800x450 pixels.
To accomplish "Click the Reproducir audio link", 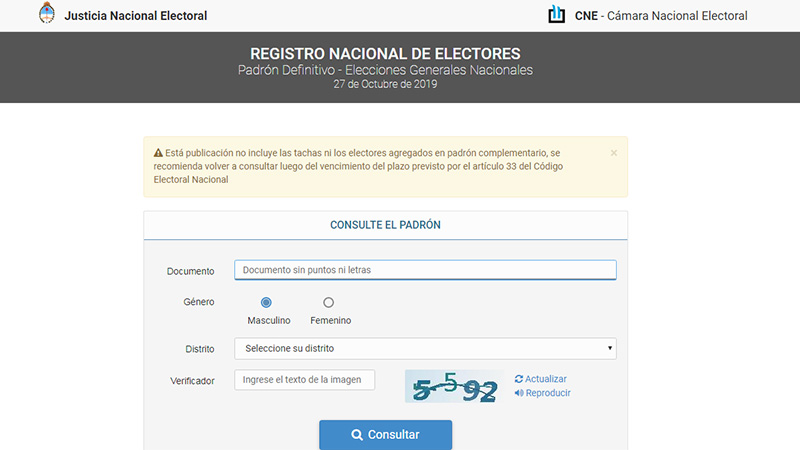I will (x=548, y=393).
